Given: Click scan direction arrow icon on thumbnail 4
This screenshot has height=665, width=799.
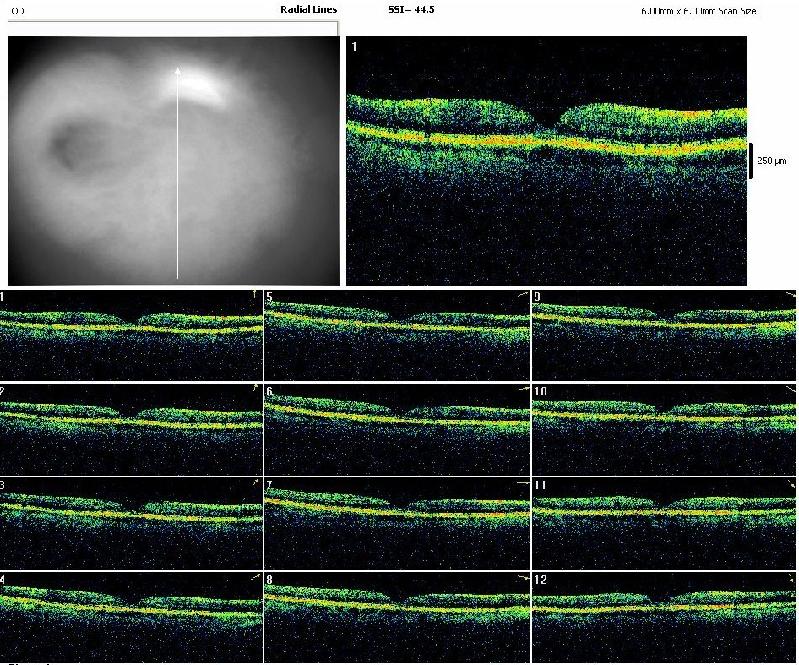Looking at the screenshot, I should pyautogui.click(x=255, y=577).
